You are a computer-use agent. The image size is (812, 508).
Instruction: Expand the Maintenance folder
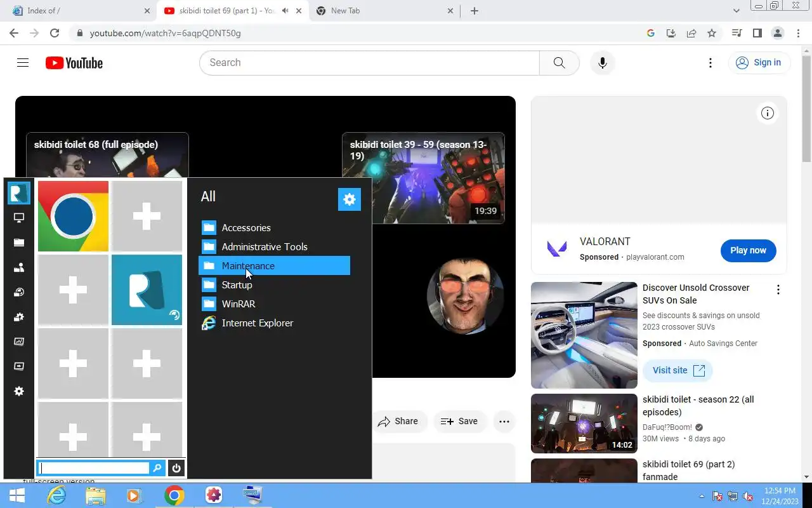coord(274,265)
